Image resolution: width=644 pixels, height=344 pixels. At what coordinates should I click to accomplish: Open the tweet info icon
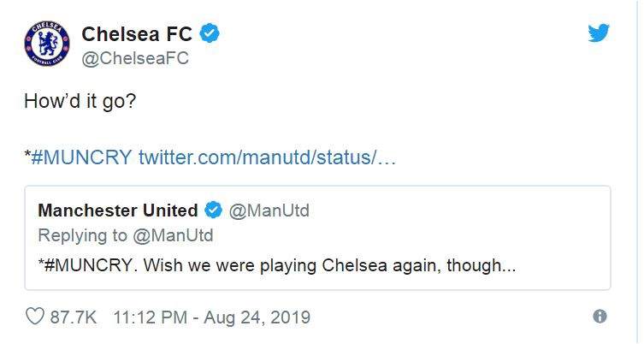(x=600, y=317)
